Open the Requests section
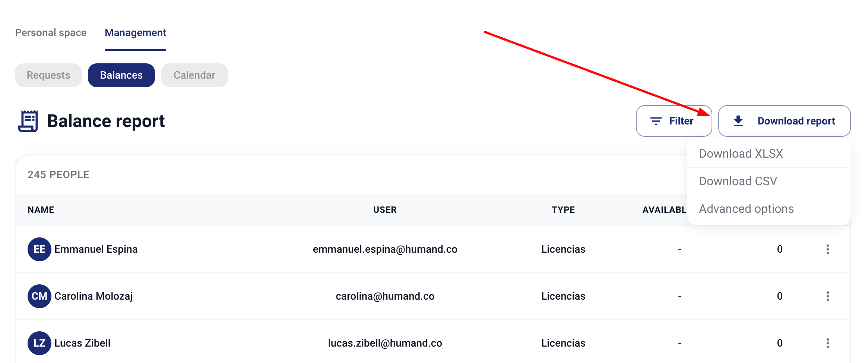 point(48,75)
